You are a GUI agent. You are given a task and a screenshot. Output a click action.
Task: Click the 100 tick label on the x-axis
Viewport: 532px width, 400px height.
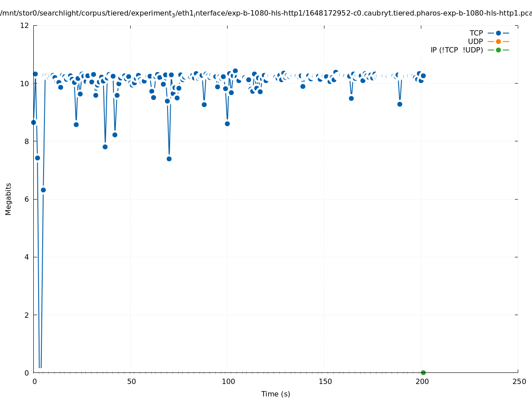(228, 382)
